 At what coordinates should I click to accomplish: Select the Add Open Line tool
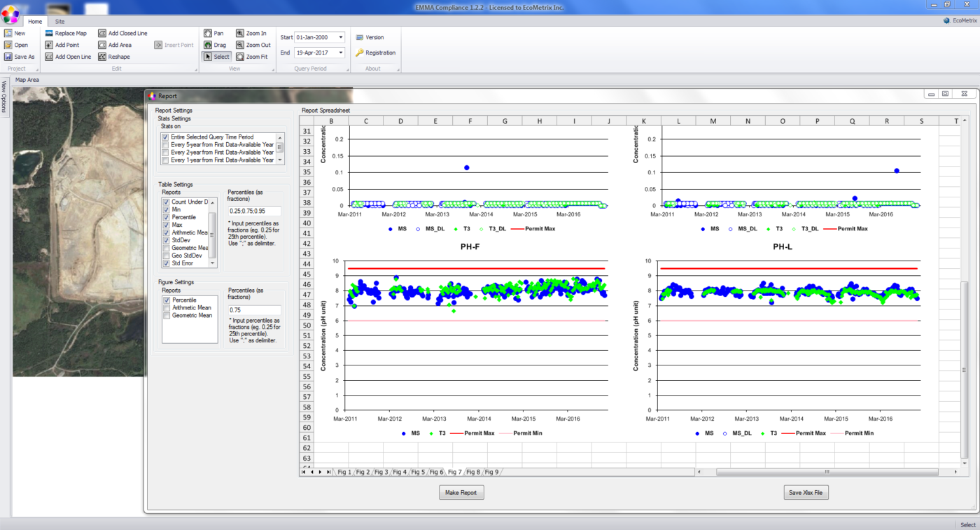67,57
